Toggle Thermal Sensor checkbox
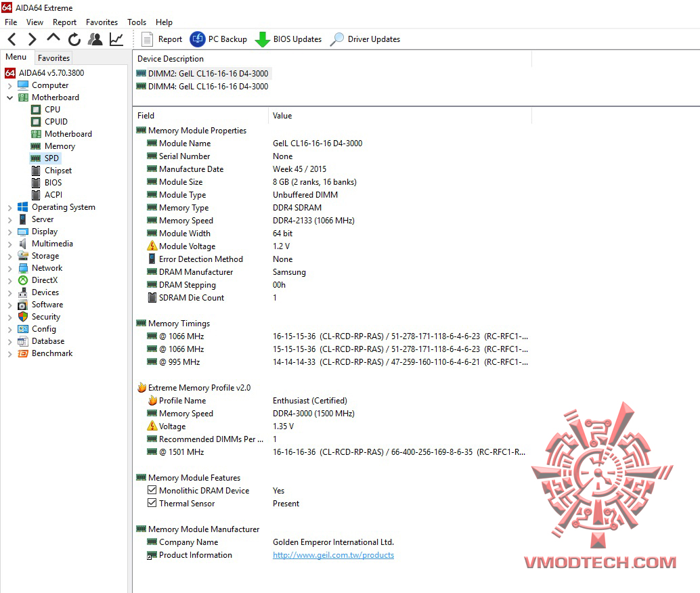The height and width of the screenshot is (593, 700). point(152,503)
